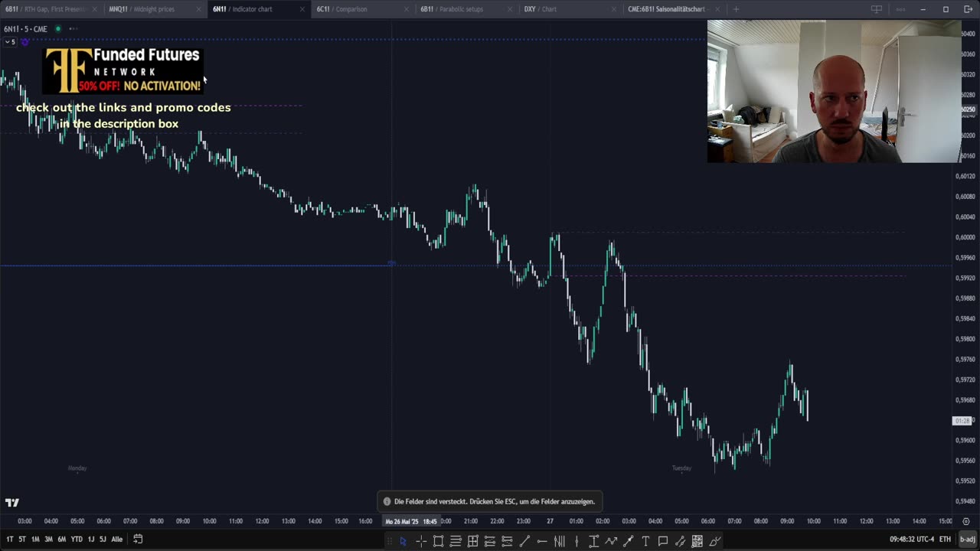This screenshot has height=551, width=980.
Task: Choose the trend line tool
Action: (524, 541)
